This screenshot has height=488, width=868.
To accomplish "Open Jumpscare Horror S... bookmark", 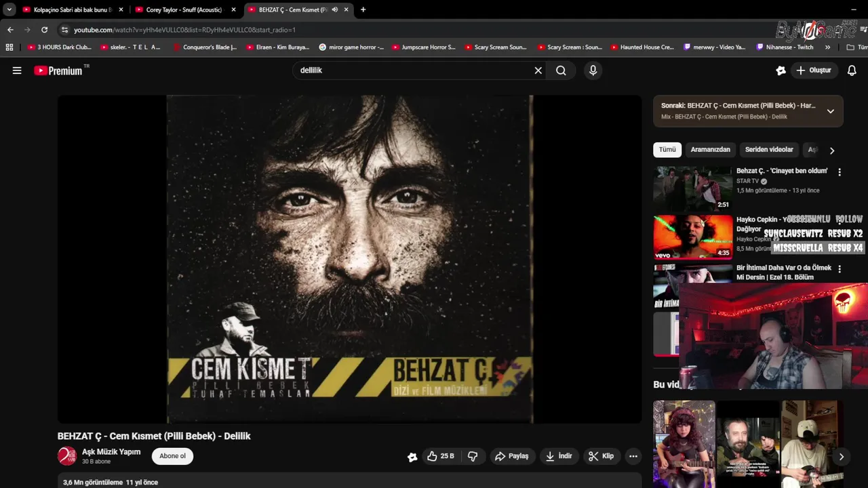I will 423,47.
